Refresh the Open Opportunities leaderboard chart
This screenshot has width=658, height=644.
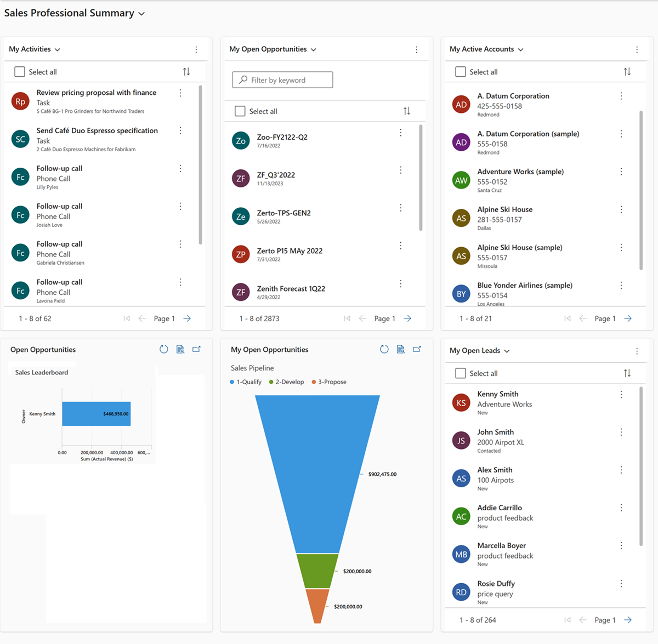[x=164, y=349]
